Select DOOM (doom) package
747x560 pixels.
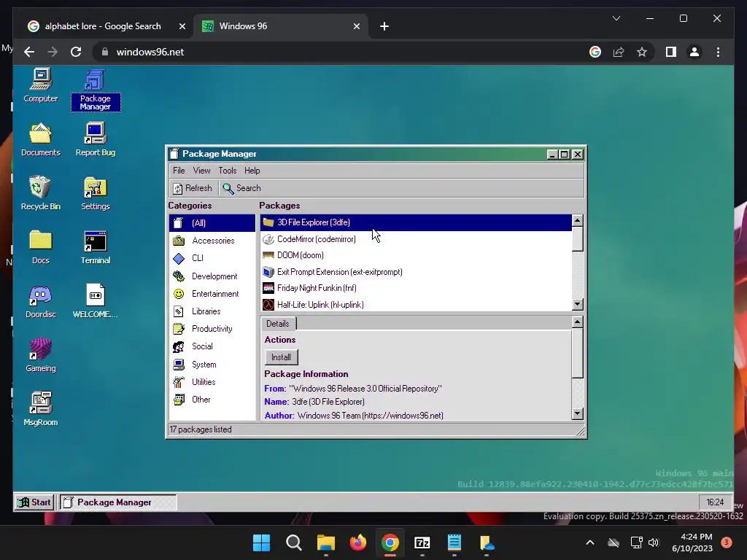416,255
